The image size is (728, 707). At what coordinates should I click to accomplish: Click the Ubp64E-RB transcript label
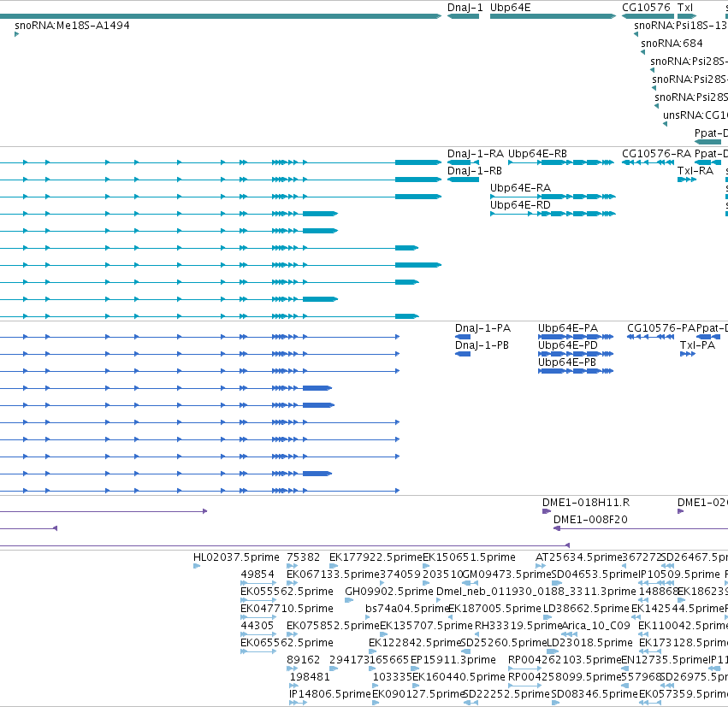coord(537,154)
